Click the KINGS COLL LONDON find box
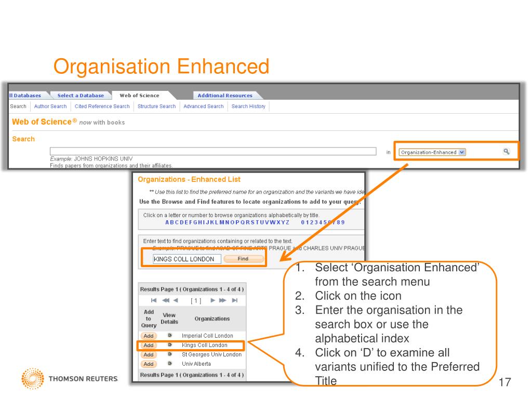532x399 pixels. pos(187,259)
